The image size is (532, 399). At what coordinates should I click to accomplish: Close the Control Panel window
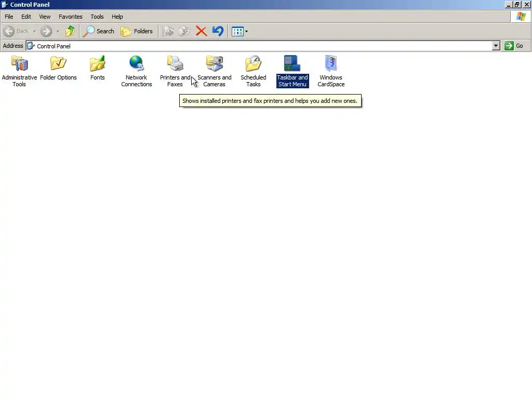[x=527, y=4]
